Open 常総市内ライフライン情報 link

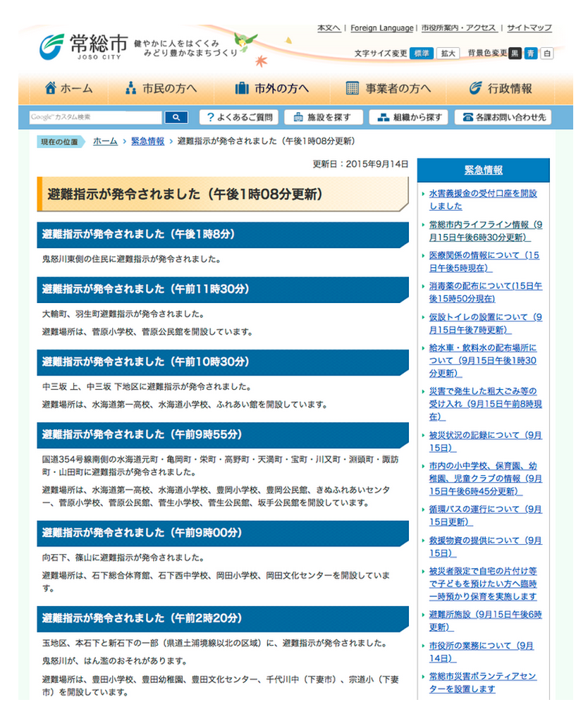[x=486, y=231]
